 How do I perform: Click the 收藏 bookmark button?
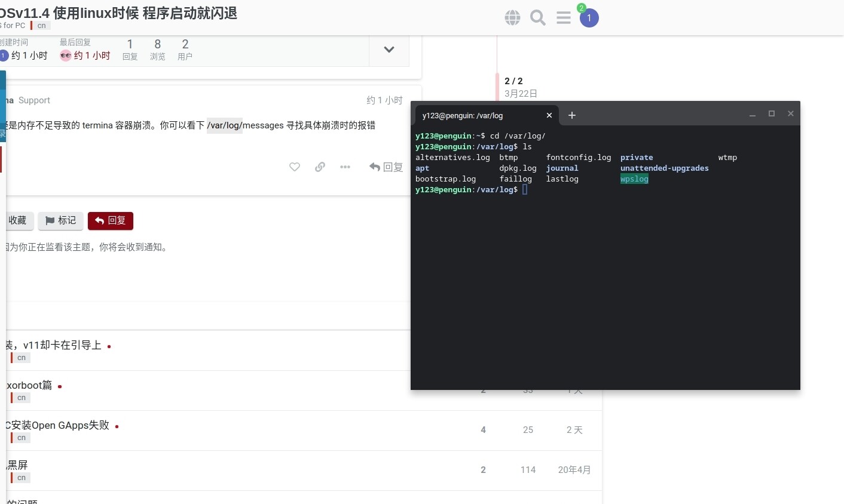point(17,221)
